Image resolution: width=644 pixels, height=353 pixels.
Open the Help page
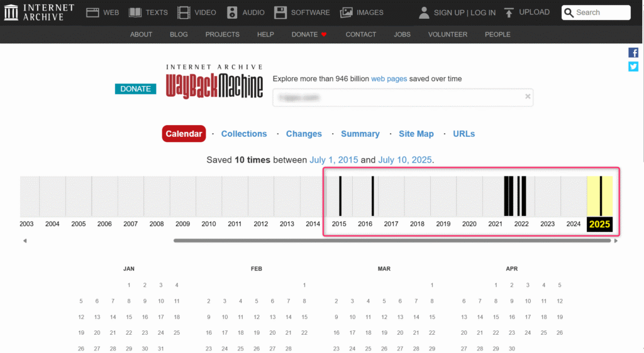click(265, 35)
